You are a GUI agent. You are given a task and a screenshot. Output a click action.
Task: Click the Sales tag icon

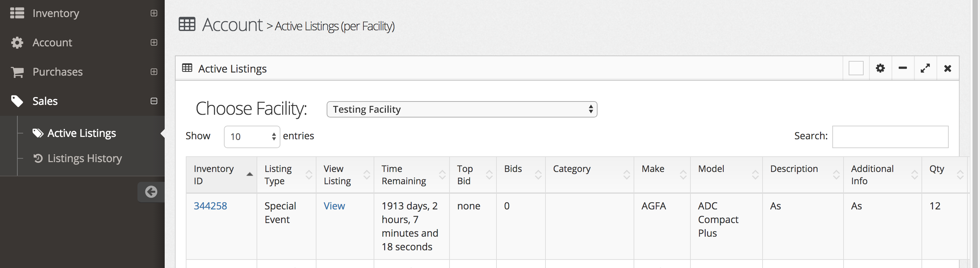[x=17, y=101]
